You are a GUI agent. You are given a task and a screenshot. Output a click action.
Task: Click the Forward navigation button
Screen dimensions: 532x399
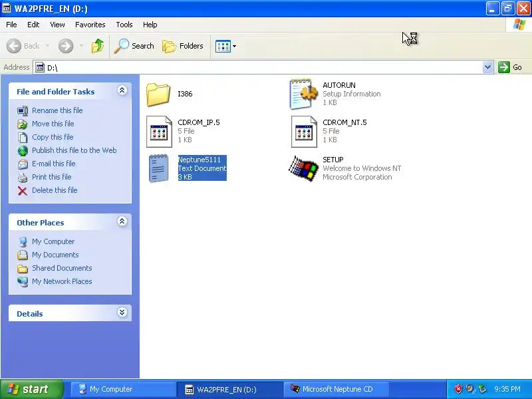click(x=66, y=46)
